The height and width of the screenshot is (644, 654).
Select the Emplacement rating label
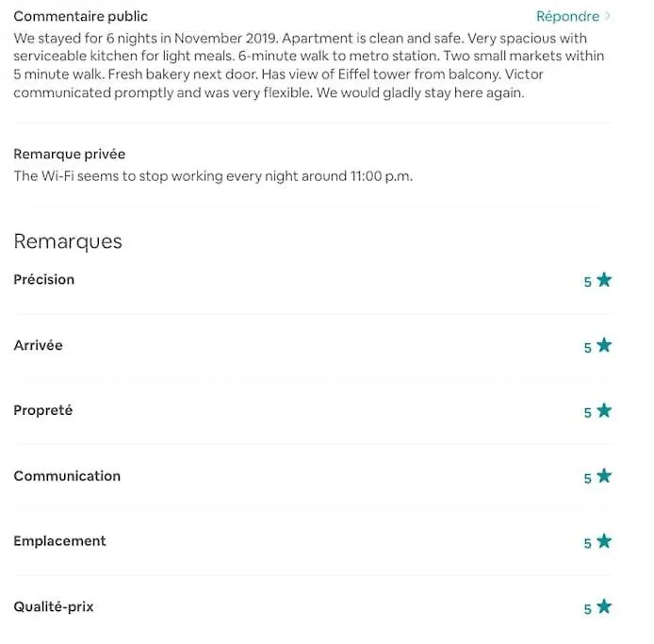click(59, 541)
